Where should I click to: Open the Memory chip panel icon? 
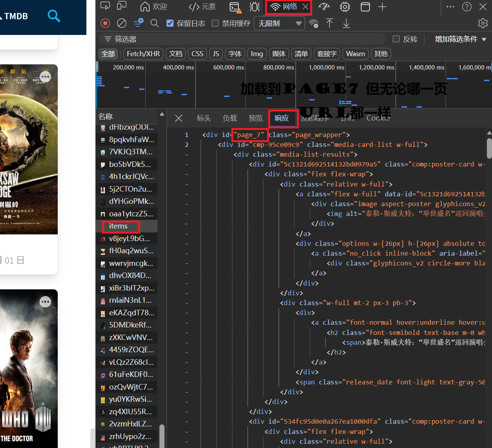[x=345, y=7]
